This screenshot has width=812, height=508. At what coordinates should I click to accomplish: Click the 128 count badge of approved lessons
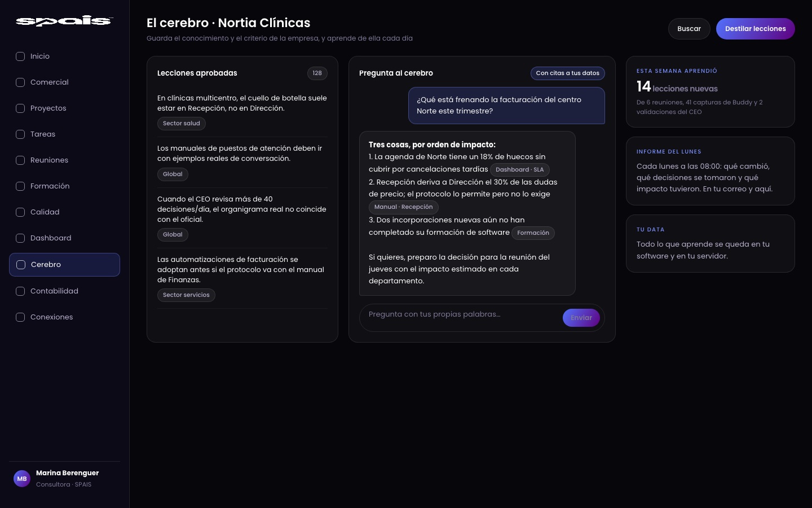click(317, 73)
